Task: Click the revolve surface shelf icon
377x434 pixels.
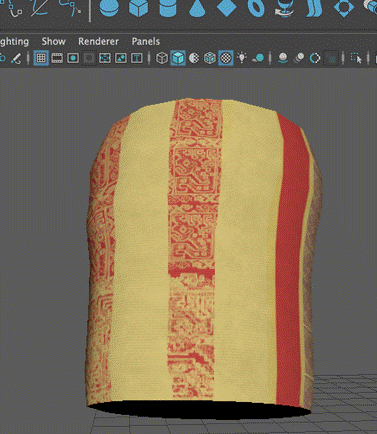Action: [284, 7]
